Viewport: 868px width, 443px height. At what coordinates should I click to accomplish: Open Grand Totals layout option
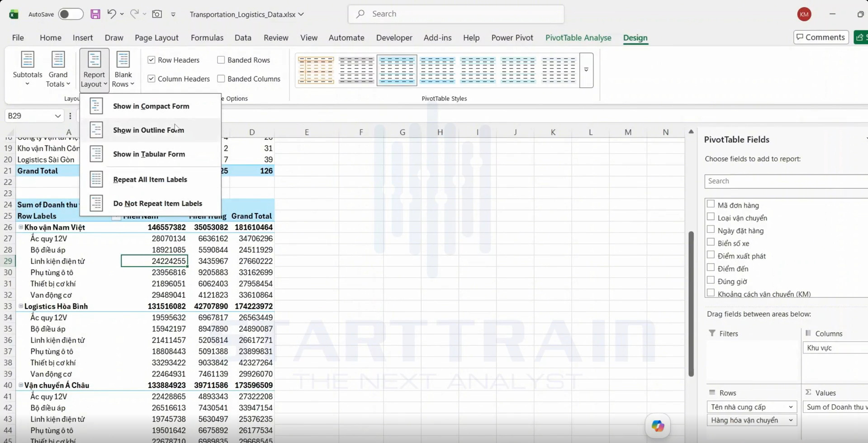click(x=58, y=69)
